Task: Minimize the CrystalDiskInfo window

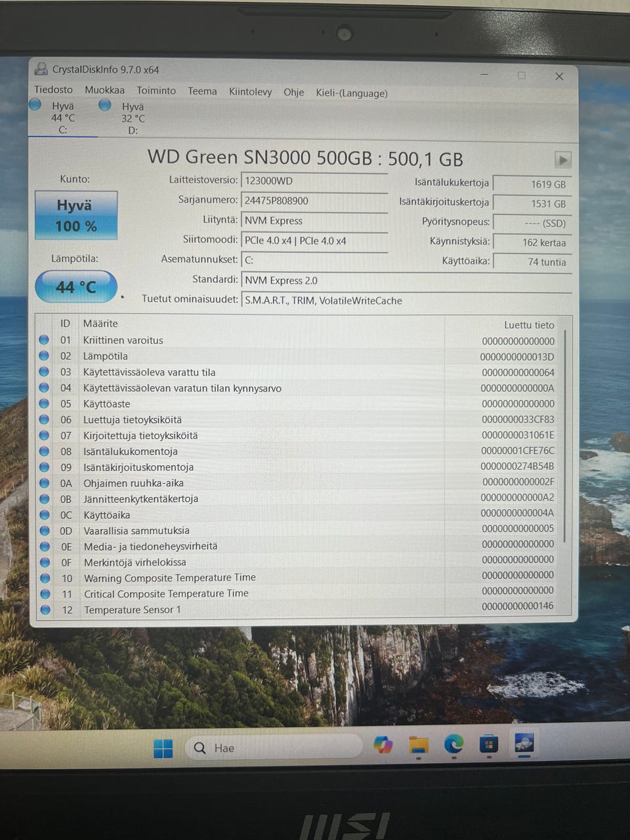Action: pos(484,75)
